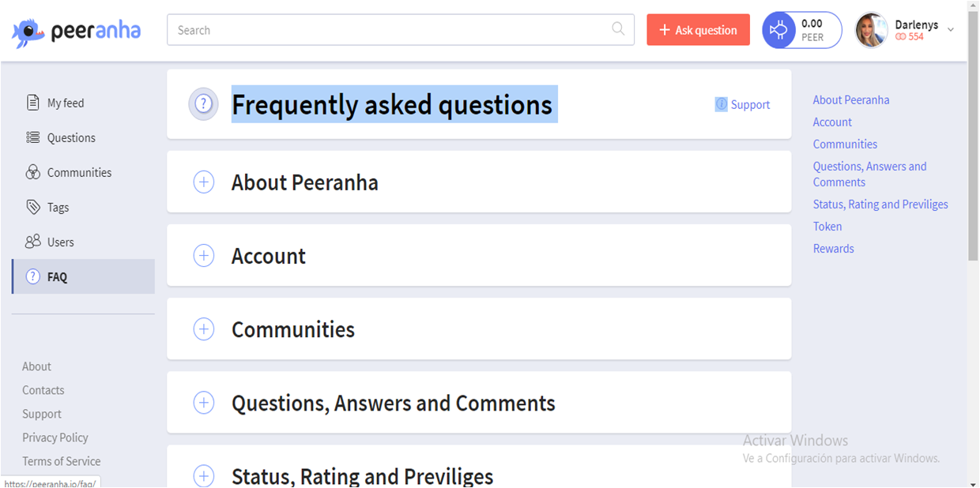
Task: Click the Peeranha fish logo
Action: pyautogui.click(x=28, y=32)
